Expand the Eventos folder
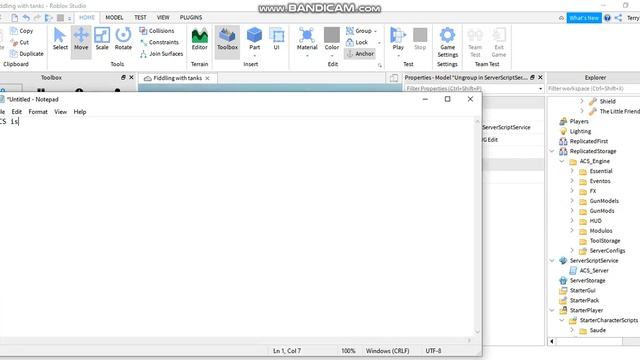The height and width of the screenshot is (360, 640). [x=572, y=181]
